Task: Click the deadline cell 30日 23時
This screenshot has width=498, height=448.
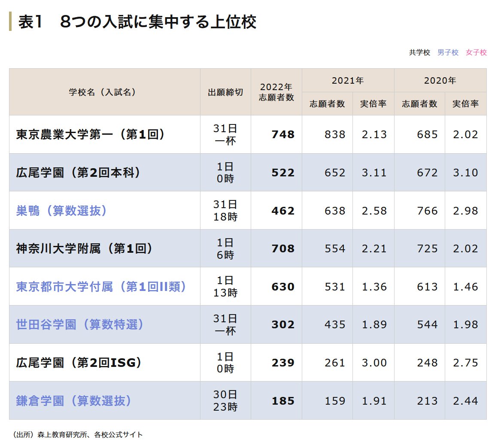Action: click(x=225, y=401)
